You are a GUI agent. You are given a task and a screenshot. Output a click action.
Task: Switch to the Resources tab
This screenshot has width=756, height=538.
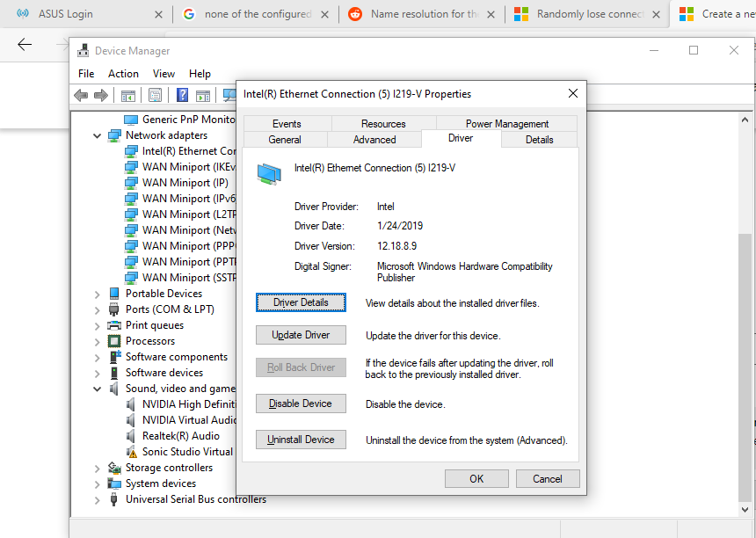click(384, 124)
